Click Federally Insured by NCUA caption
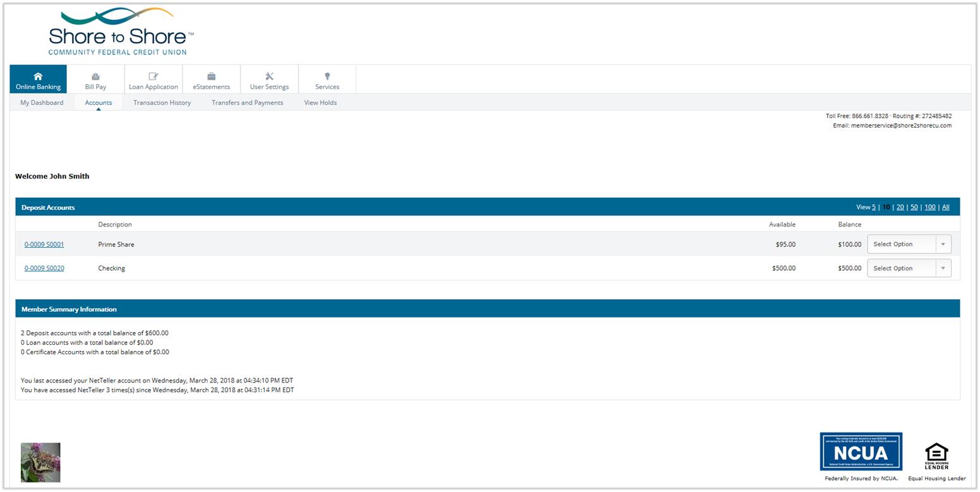980x492 pixels. click(861, 478)
